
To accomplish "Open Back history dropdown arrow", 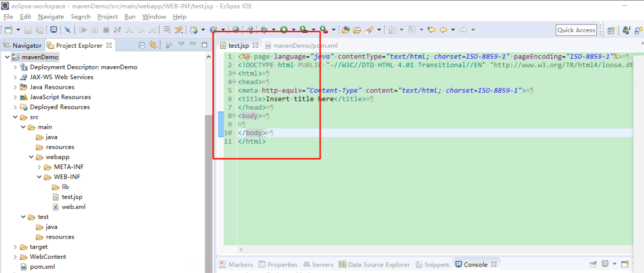I will (x=453, y=30).
